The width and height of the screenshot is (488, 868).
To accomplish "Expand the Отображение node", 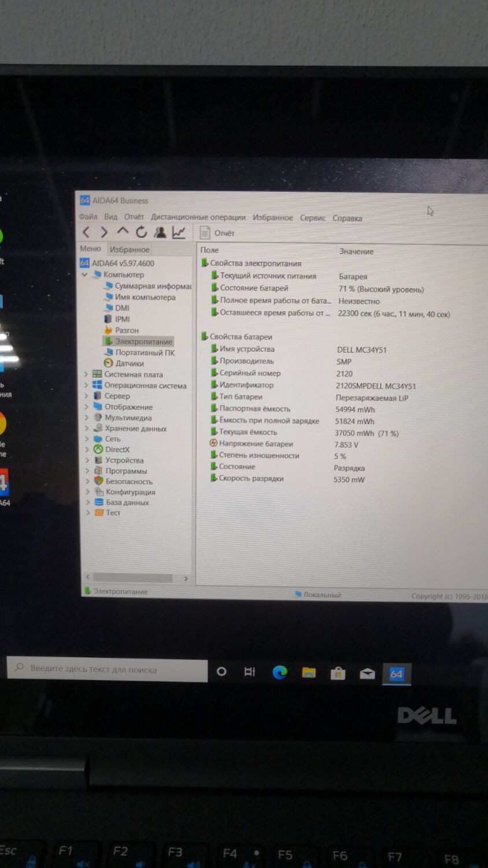I will (x=87, y=407).
